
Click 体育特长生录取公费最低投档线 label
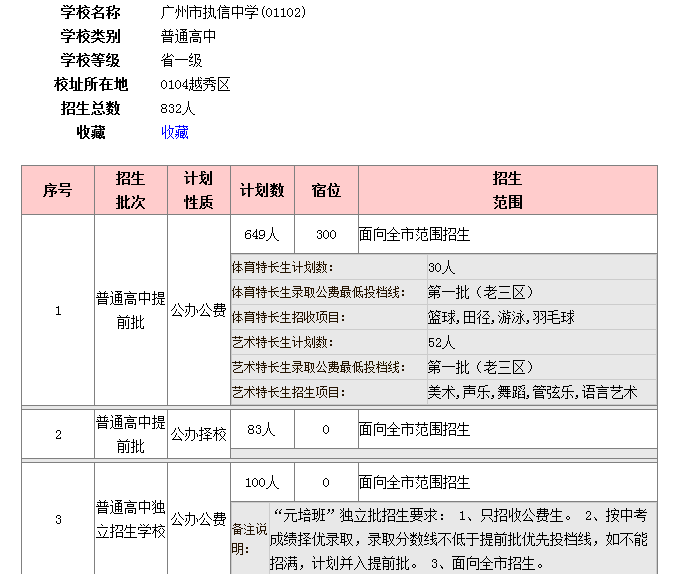coord(319,292)
